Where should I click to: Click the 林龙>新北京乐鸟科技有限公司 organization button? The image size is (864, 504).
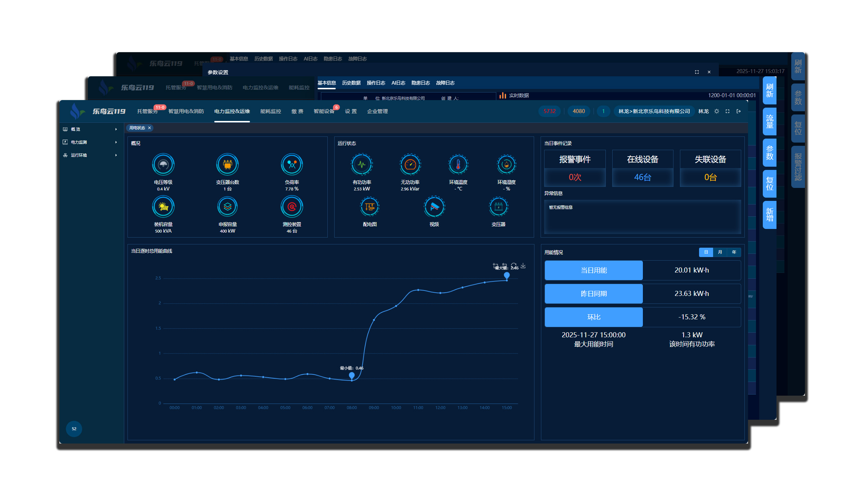tap(654, 111)
